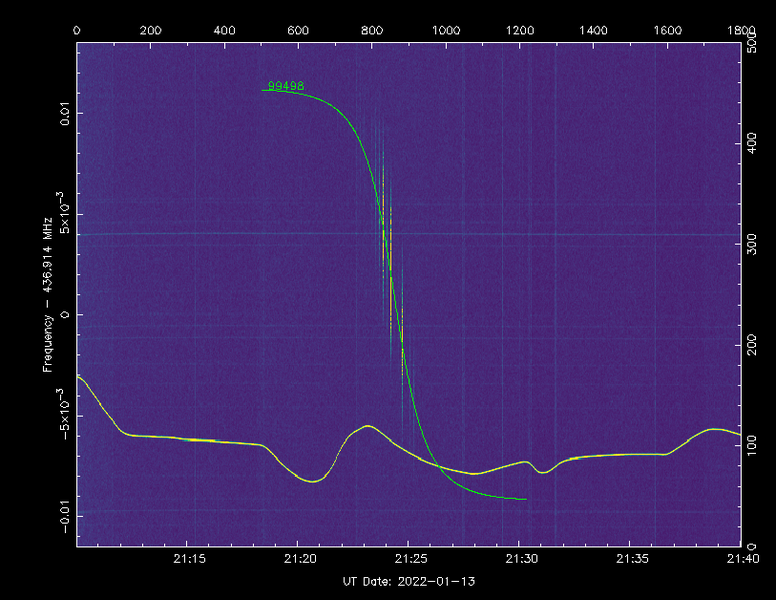Screen dimensions: 776x600
Task: Click the 21:35 time axis label
Action: coord(632,559)
